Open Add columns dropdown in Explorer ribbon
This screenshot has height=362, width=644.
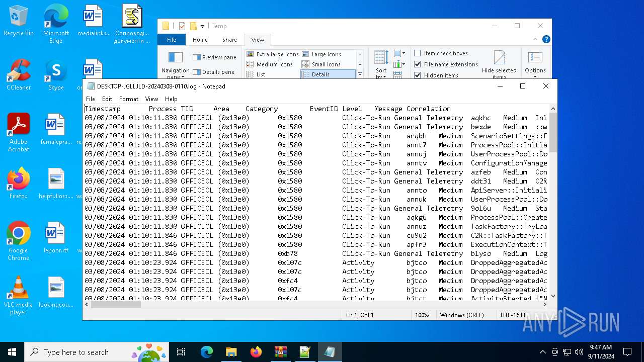tap(399, 64)
